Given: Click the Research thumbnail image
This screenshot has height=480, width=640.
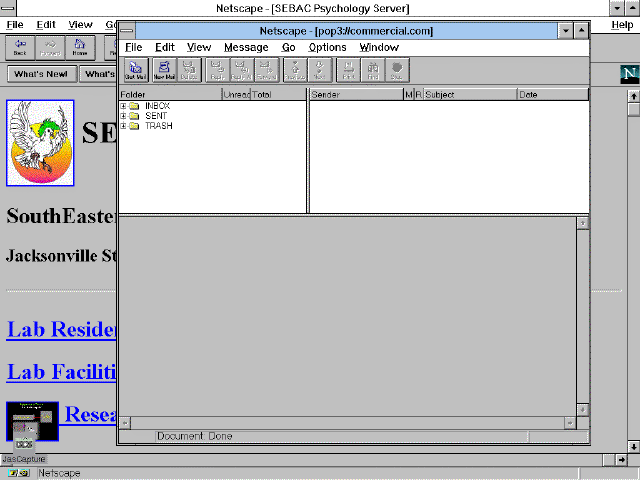Looking at the screenshot, I should [33, 421].
